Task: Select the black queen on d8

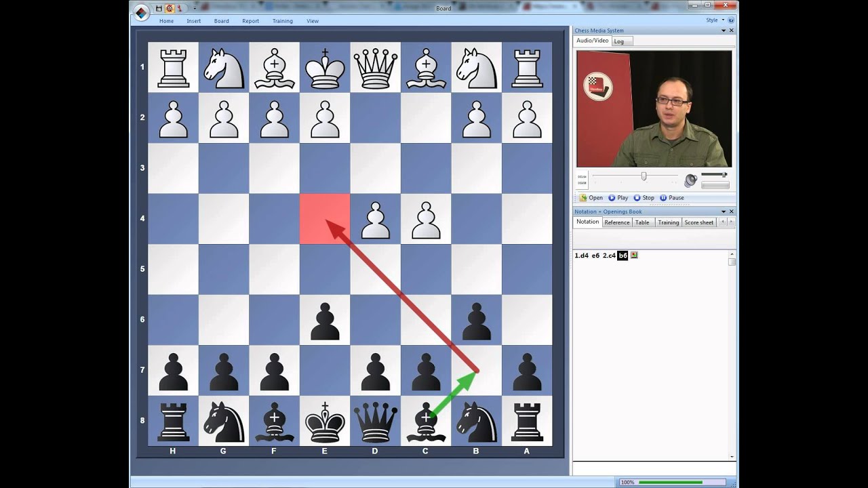Action: point(375,420)
